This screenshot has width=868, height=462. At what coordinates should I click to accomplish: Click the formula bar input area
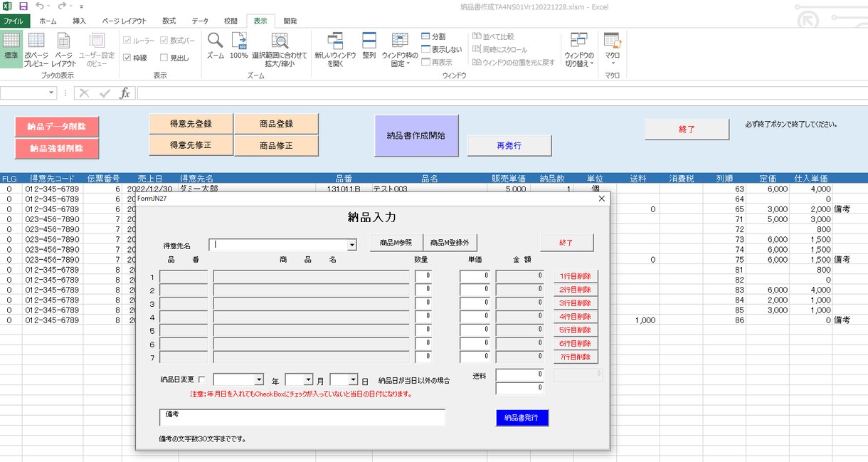click(x=502, y=93)
